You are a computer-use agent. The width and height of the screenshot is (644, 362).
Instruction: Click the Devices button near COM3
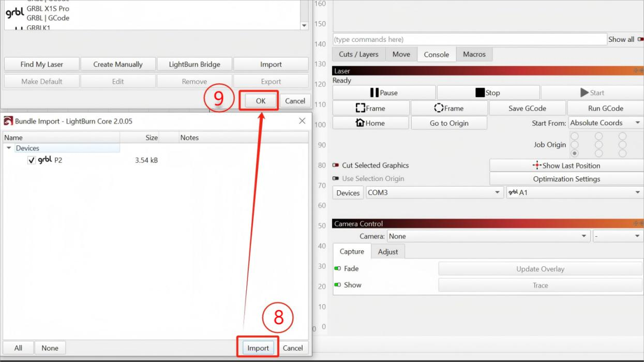348,193
